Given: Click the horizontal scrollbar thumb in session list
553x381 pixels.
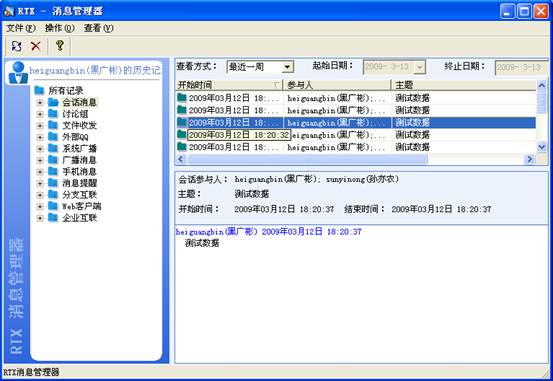Looking at the screenshot, I should (x=307, y=159).
